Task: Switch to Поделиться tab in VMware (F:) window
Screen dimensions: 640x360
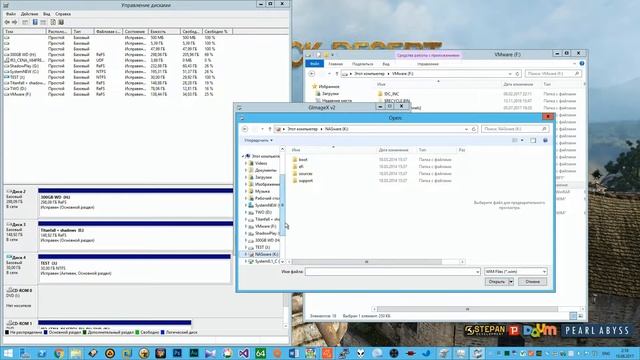Action: pos(362,64)
